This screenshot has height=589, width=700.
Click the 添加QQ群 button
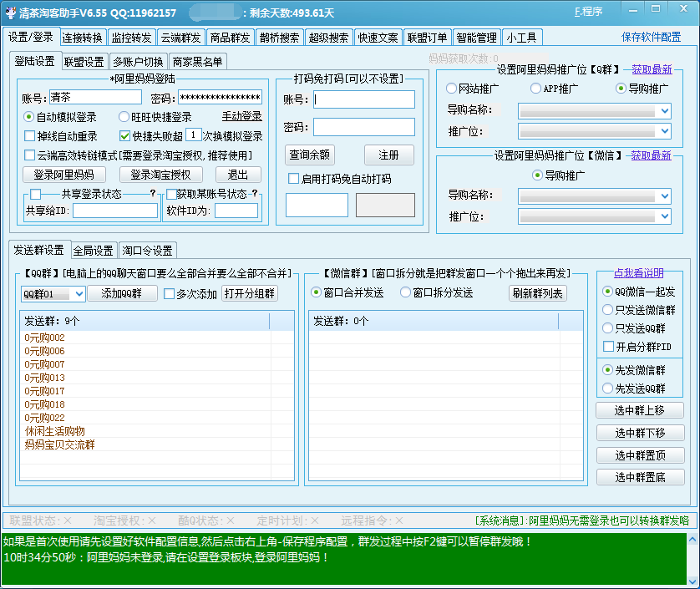[x=122, y=293]
